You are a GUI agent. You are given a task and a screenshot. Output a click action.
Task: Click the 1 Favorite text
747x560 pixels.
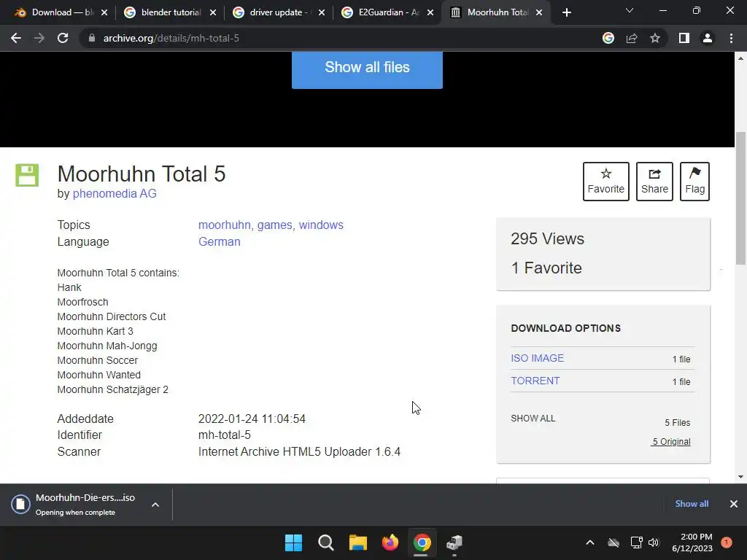coord(546,268)
